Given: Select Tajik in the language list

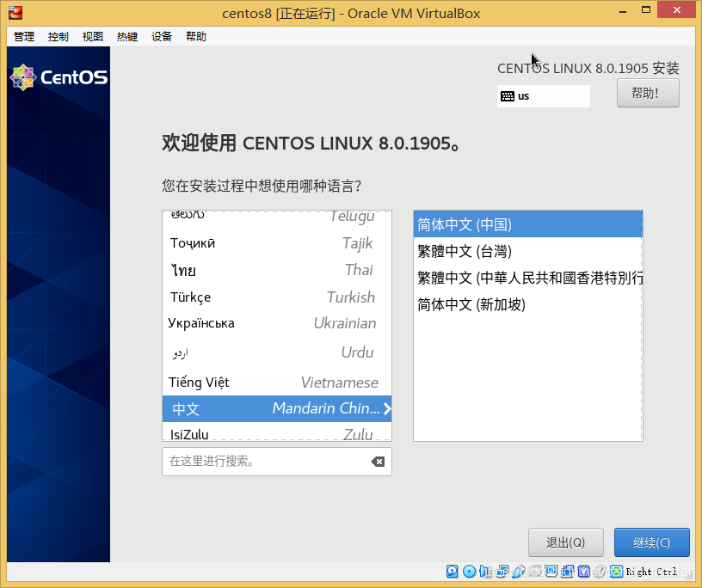Looking at the screenshot, I should (277, 243).
